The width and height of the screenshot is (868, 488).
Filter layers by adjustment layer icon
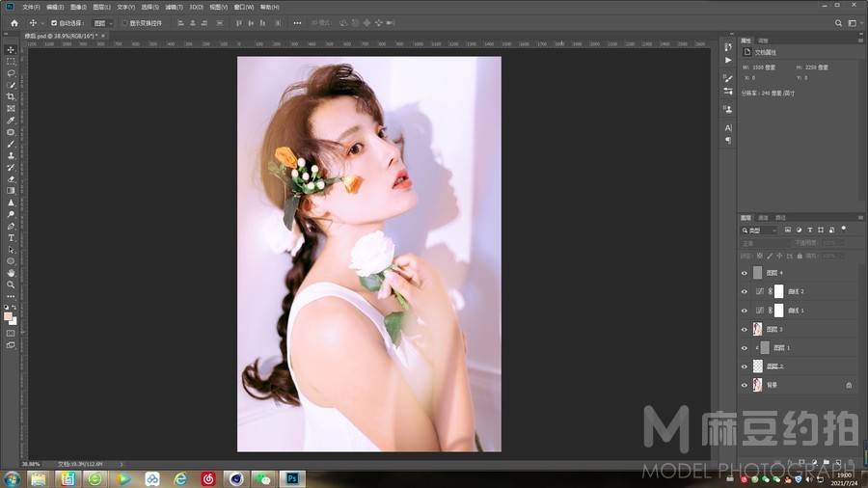click(799, 230)
